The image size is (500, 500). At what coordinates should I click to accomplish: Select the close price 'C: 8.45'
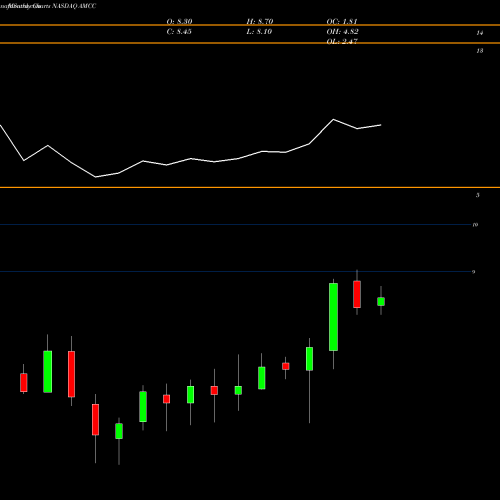[179, 32]
